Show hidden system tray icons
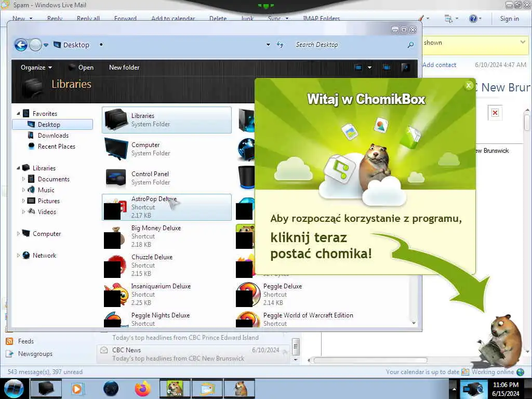Screen dimensions: 532x399 click(x=454, y=389)
